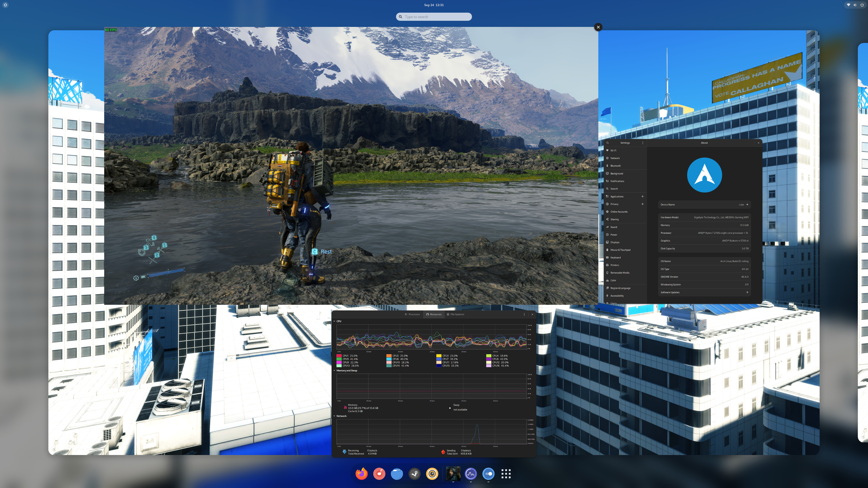The image size is (868, 488).
Task: Open the clock 'Sep 24 12:31' menu
Action: 434,5
